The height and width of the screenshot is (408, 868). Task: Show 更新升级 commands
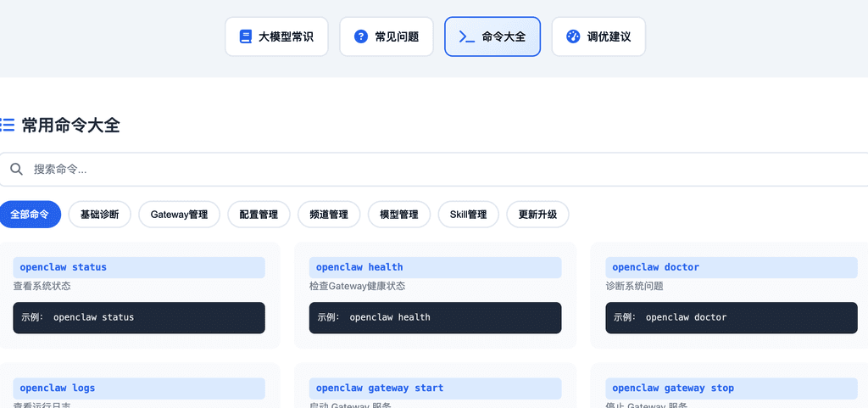click(537, 215)
